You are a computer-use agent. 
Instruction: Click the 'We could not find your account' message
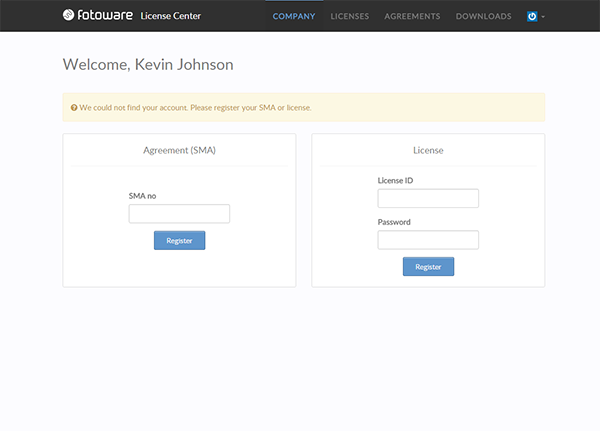pyautogui.click(x=196, y=107)
